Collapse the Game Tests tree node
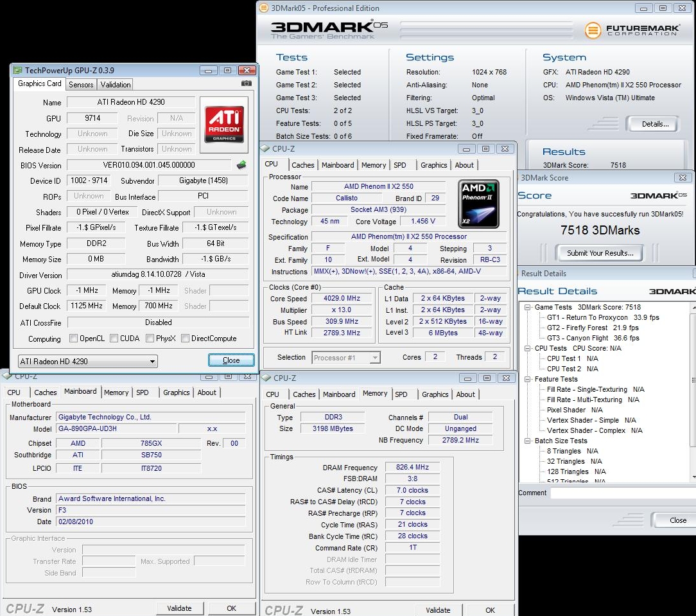The width and height of the screenshot is (696, 616). point(528,308)
